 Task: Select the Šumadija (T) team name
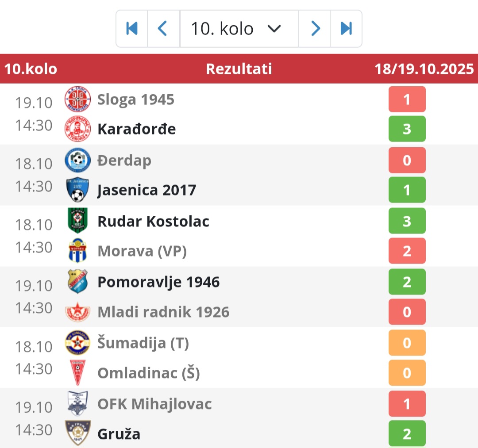(143, 343)
